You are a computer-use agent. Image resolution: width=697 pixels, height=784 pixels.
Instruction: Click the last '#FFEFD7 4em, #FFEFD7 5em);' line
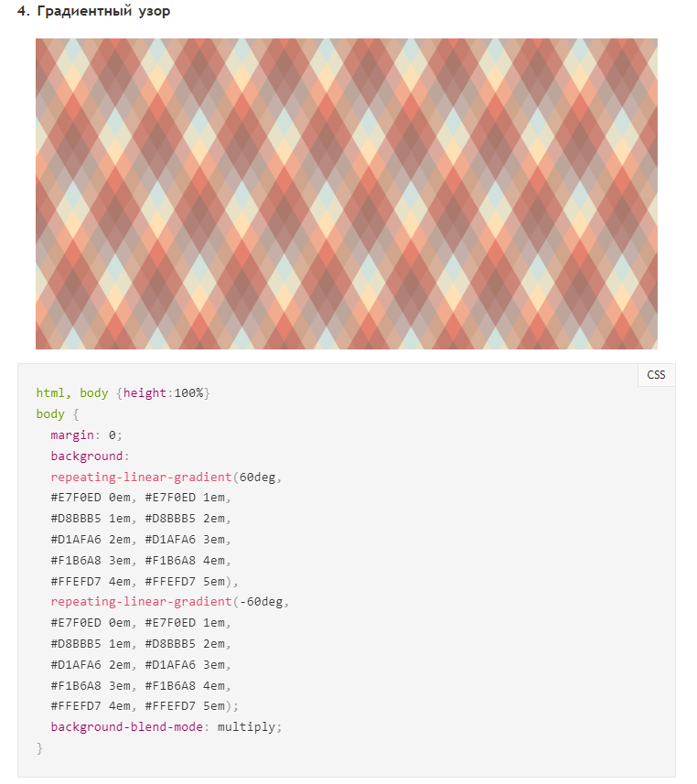tap(145, 706)
